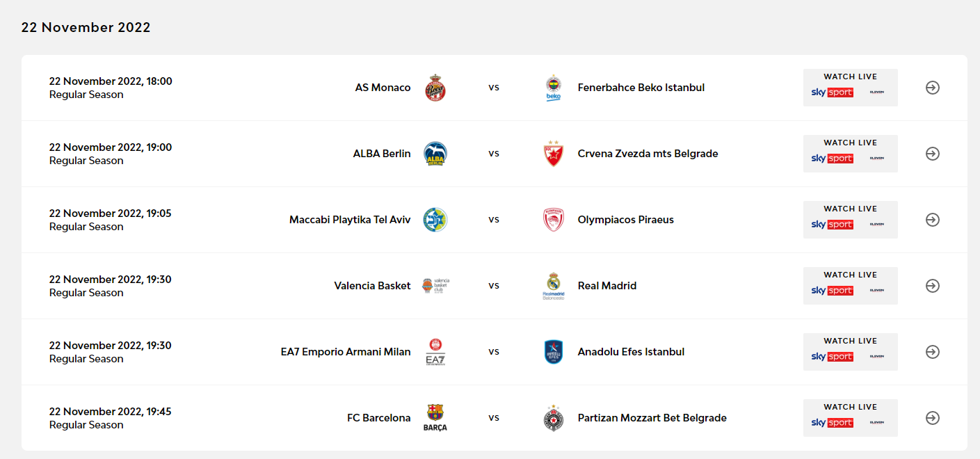Watch Milan vs Efes live
Image resolution: width=980 pixels, height=459 pixels.
(x=851, y=352)
